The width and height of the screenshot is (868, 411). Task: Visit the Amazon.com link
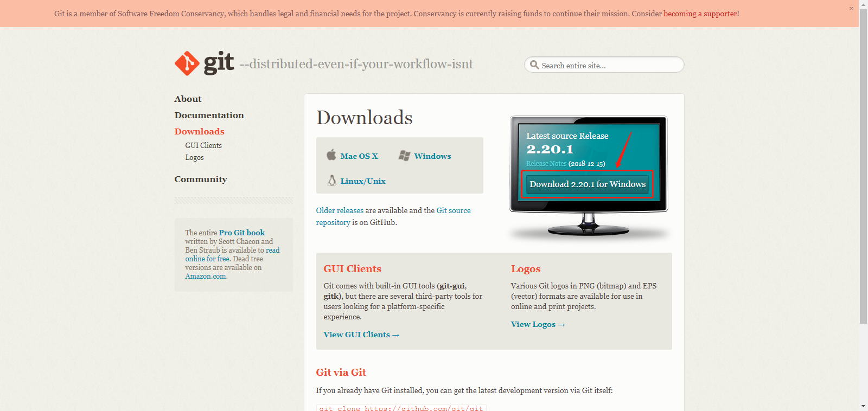pyautogui.click(x=206, y=276)
